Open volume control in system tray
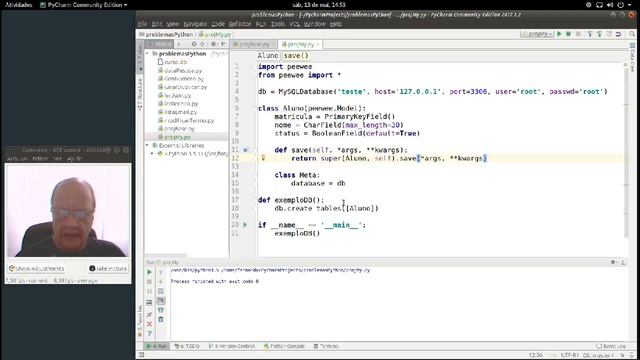Screen dimensions: 640x360 click(x=610, y=5)
